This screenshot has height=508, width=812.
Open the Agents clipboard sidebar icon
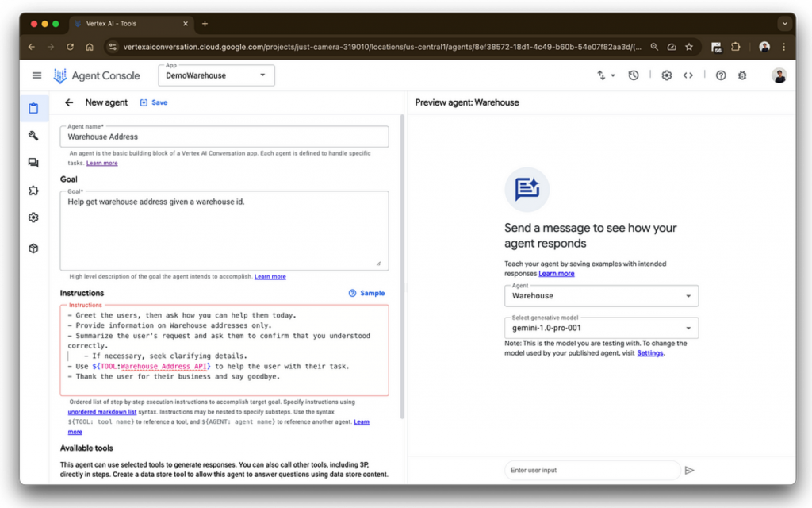(x=33, y=108)
